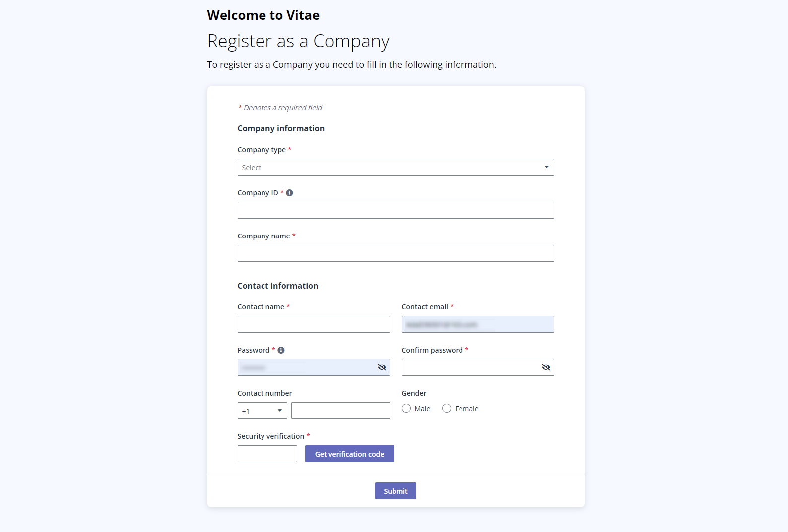The width and height of the screenshot is (788, 532).
Task: Click the Security verification code field
Action: coord(267,454)
